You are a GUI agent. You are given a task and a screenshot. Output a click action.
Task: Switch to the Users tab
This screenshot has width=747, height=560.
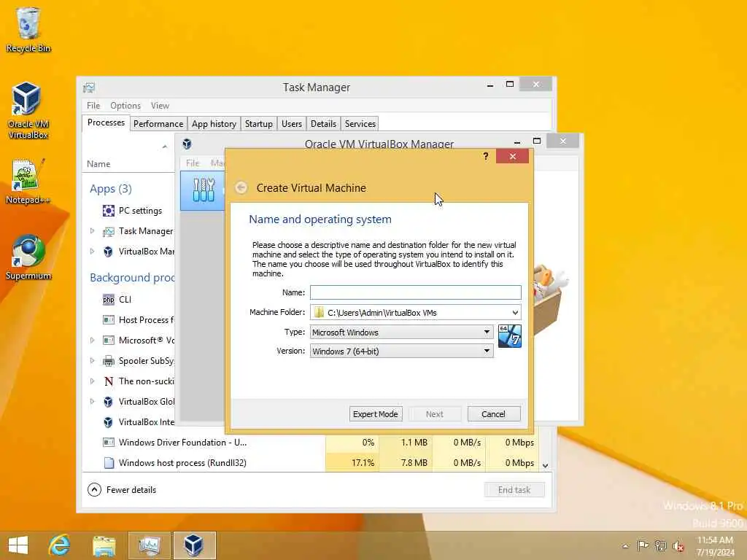click(292, 124)
